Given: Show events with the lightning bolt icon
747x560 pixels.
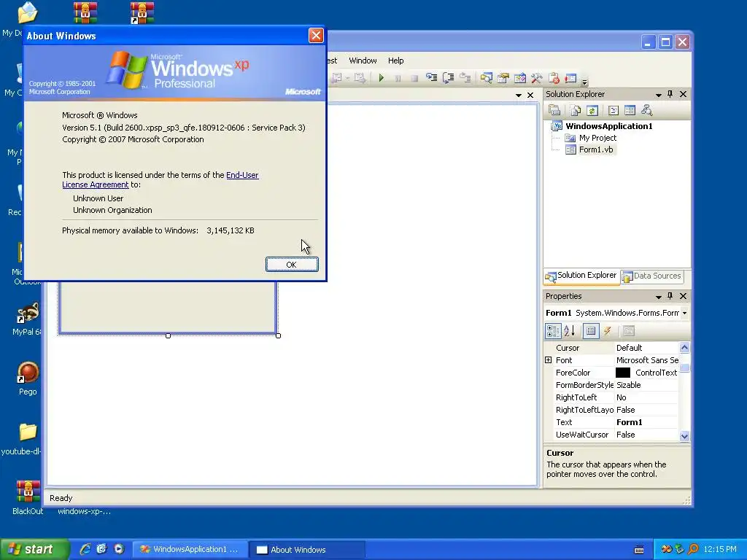Looking at the screenshot, I should [x=607, y=330].
